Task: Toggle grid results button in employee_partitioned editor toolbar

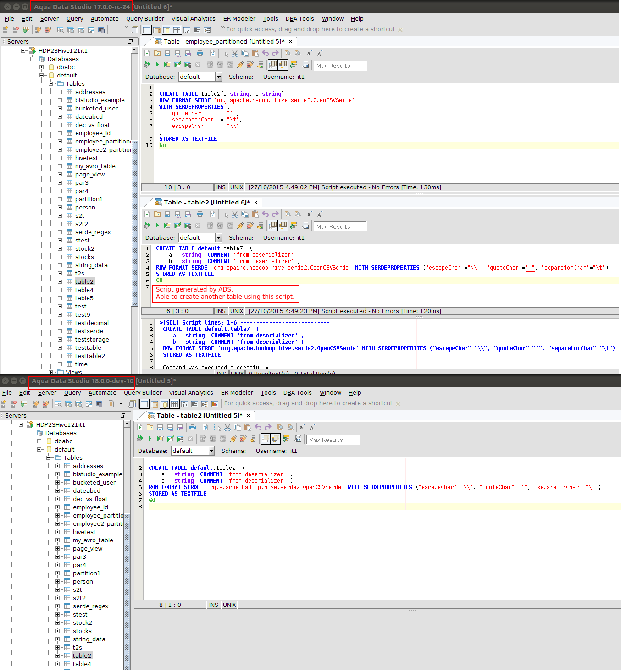Action: (273, 65)
